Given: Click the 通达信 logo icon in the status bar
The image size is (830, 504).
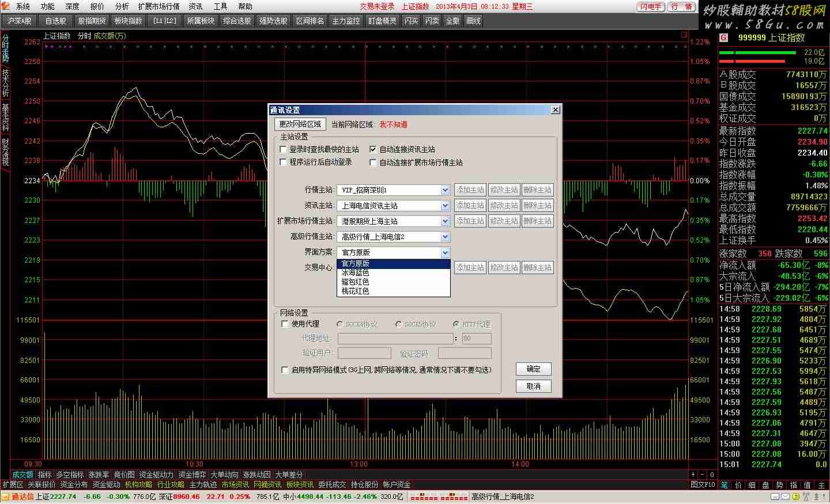Looking at the screenshot, I should [6, 497].
